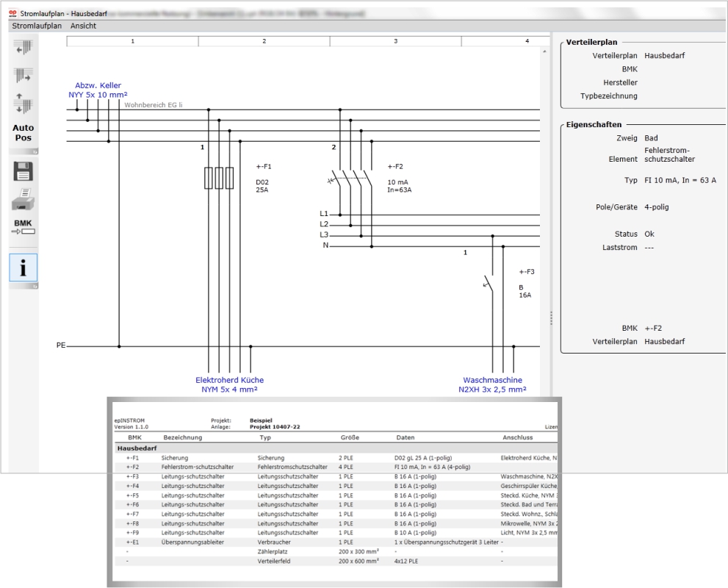Select the F1 fuse symbol in diagram
Viewport: 728px width, 588px height.
click(x=219, y=178)
